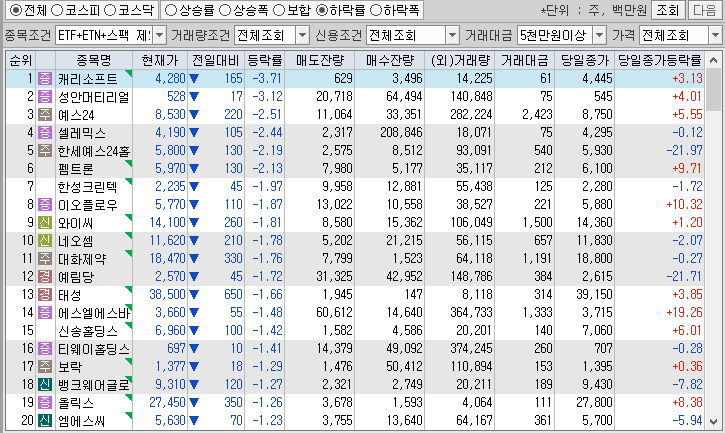This screenshot has width=725, height=433.
Task: Sort by the 종목명 column header
Action: point(94,60)
